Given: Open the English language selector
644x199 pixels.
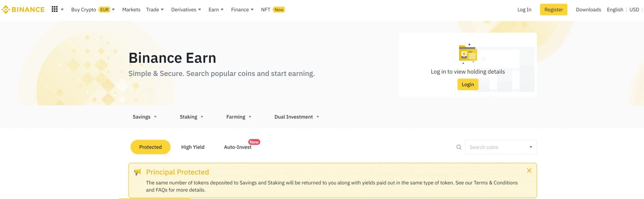Looking at the screenshot, I should 615,10.
